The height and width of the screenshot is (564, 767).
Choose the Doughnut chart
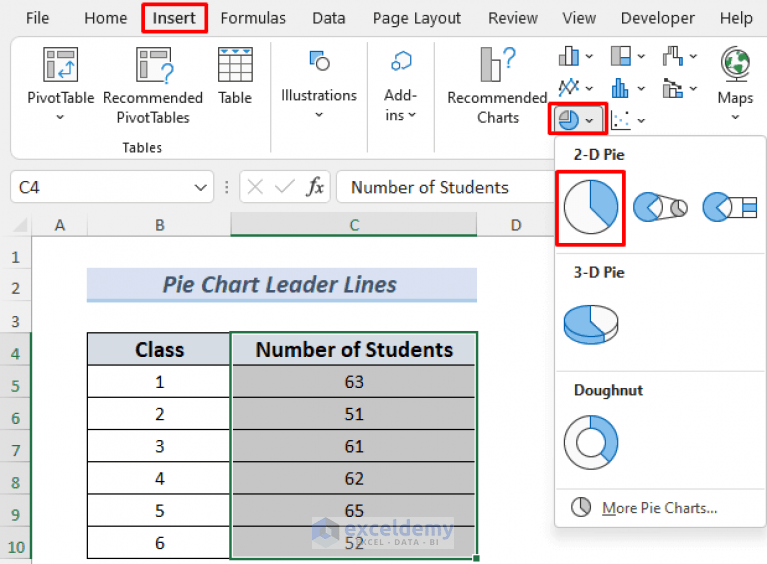[x=591, y=442]
